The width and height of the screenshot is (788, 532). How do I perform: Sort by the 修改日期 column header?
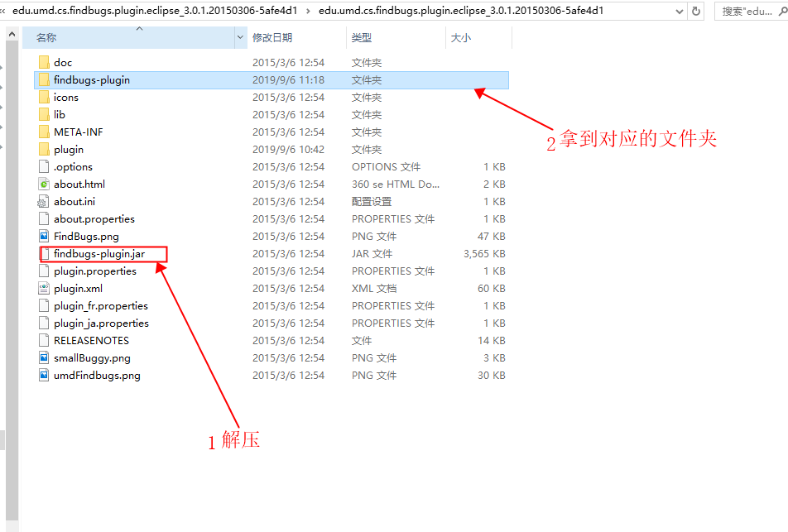click(x=296, y=38)
